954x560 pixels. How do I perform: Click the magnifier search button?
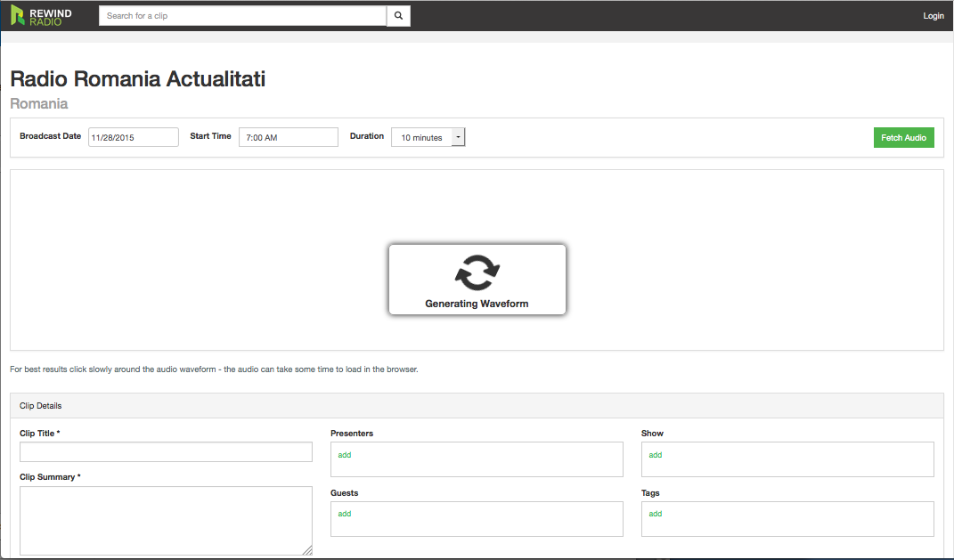coord(398,16)
